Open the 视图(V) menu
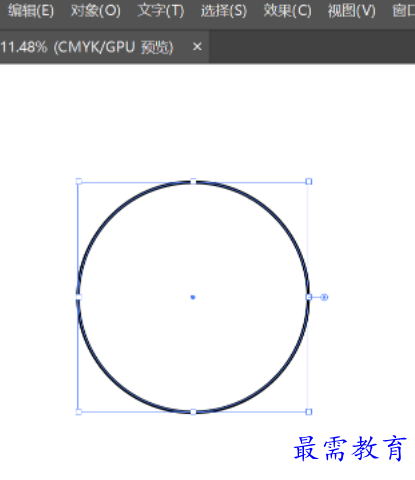This screenshot has width=415, height=480. 351,11
